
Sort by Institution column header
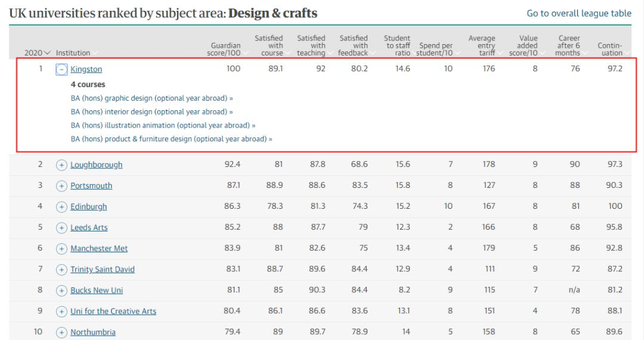click(77, 53)
